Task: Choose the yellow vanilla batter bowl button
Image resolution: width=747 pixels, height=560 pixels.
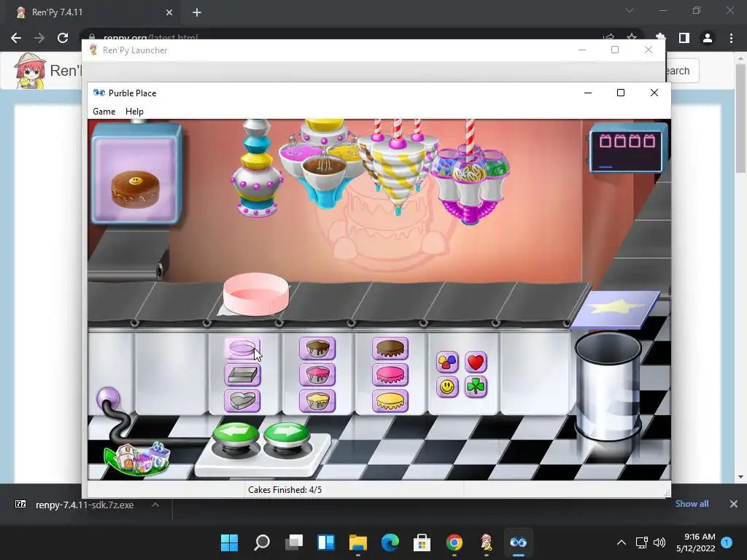Action: 317,401
